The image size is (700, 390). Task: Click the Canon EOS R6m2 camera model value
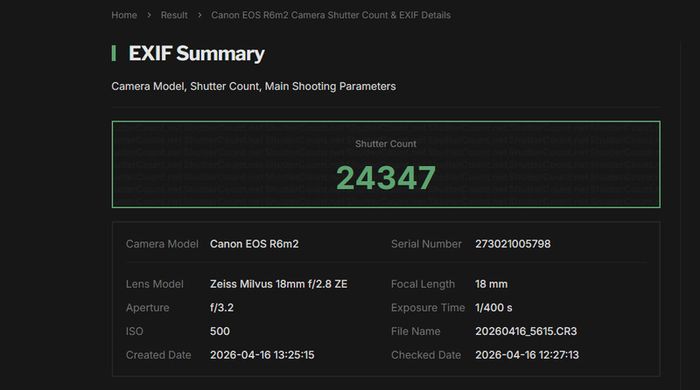[254, 244]
